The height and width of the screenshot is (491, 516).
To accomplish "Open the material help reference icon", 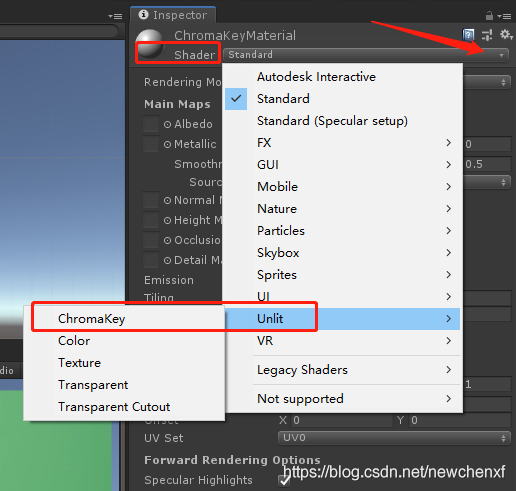I will click(x=468, y=35).
